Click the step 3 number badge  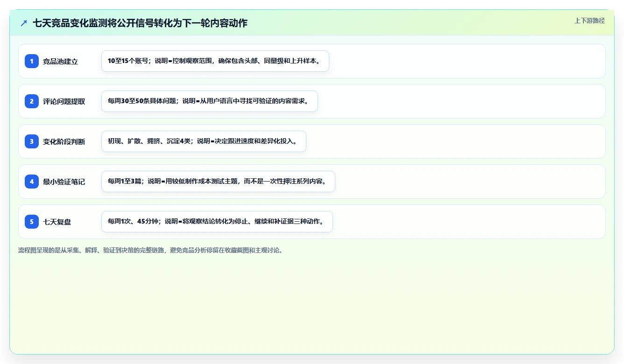pyautogui.click(x=32, y=141)
